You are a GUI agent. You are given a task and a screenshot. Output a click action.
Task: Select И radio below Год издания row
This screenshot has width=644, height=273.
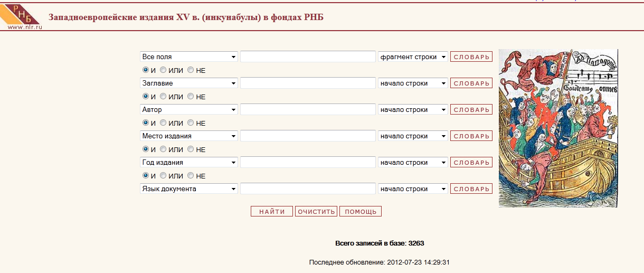(x=146, y=176)
